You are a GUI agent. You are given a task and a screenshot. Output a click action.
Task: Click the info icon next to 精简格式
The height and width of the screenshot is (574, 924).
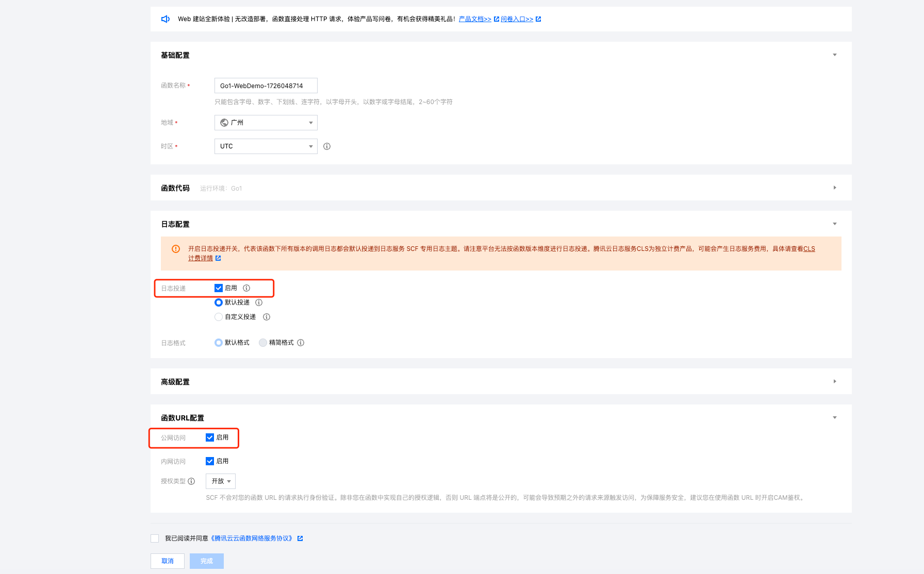point(301,343)
